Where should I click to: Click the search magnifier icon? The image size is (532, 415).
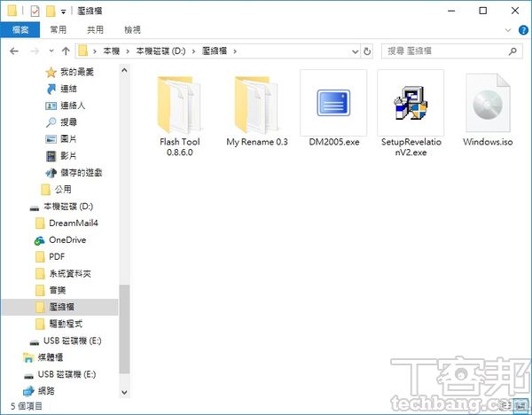point(512,51)
